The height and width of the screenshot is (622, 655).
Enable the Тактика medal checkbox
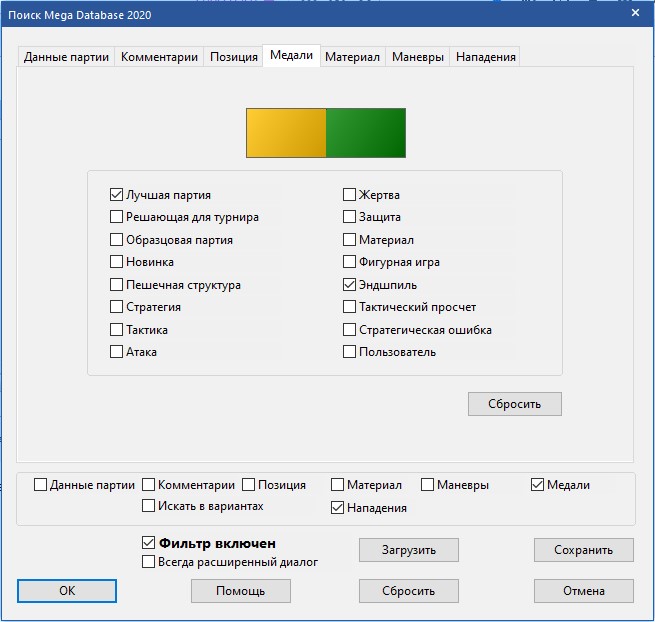(117, 330)
